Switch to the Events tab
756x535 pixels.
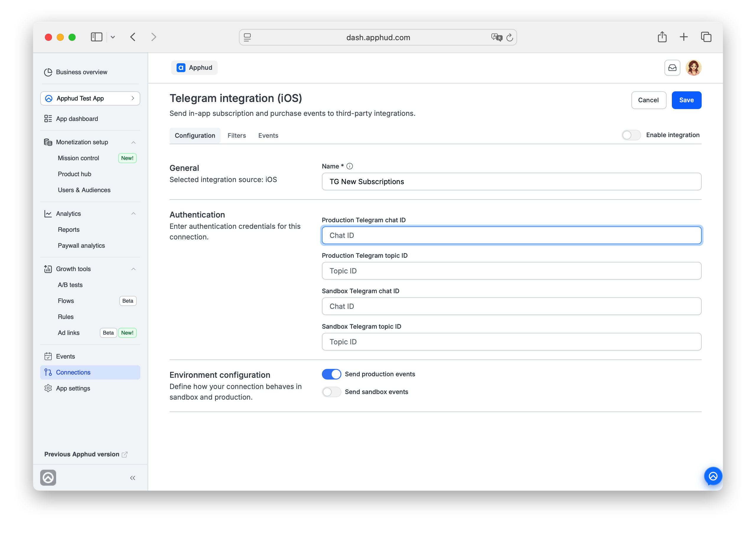[x=268, y=135]
